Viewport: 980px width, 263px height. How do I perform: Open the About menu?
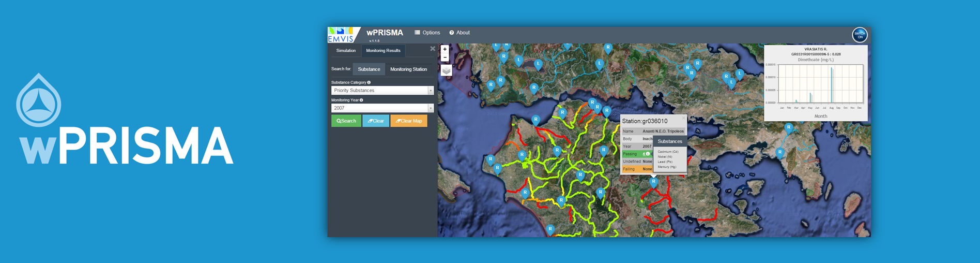460,33
